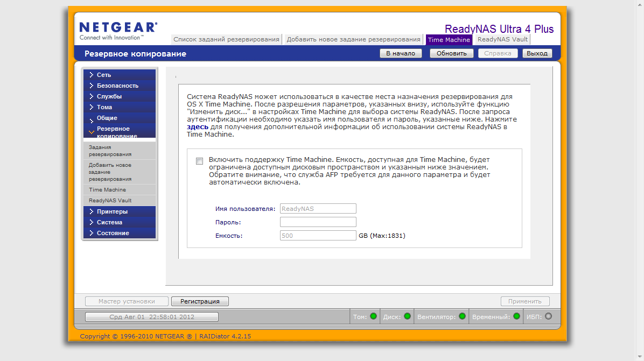Expand the Безопасность menu section
644x361 pixels.
click(x=120, y=86)
